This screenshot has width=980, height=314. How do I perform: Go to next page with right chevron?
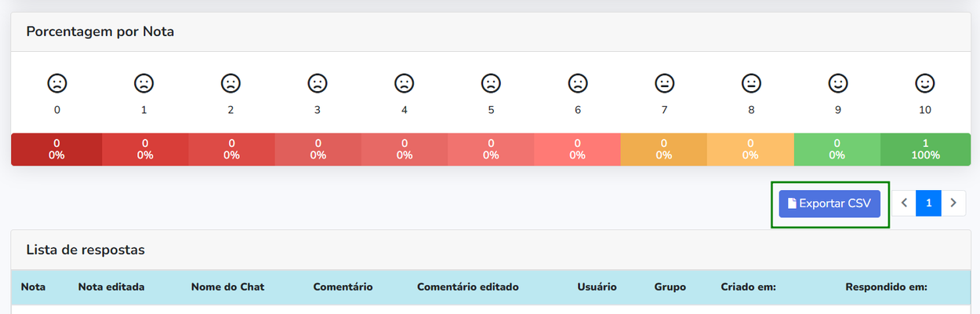click(x=953, y=203)
